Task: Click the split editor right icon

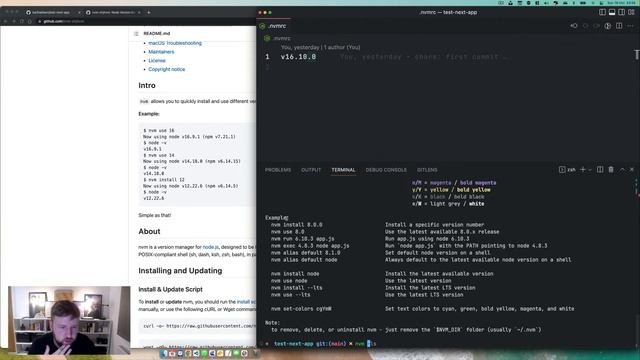Action: click(619, 26)
